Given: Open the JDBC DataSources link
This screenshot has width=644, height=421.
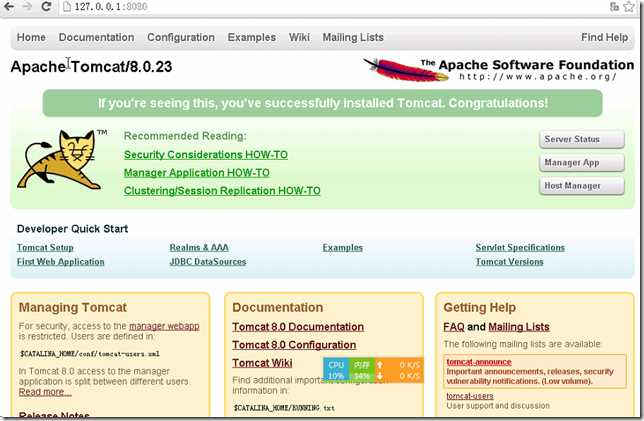Looking at the screenshot, I should pos(208,262).
